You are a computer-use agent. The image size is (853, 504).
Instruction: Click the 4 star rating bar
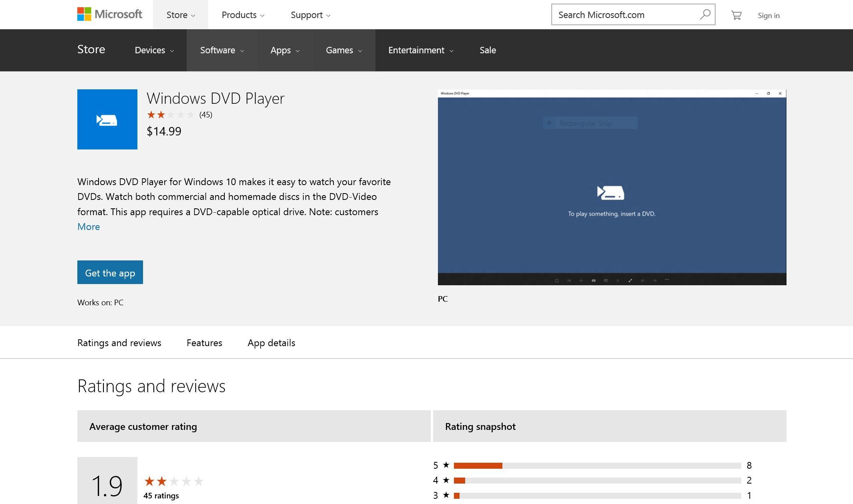pos(597,480)
